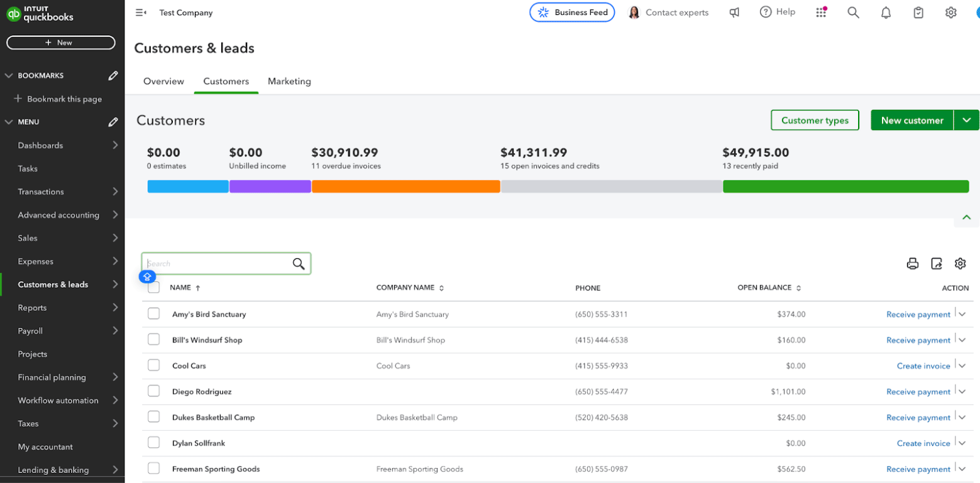Check the Cool Cars row checkbox
Screen dimensions: 980x483
tap(154, 365)
